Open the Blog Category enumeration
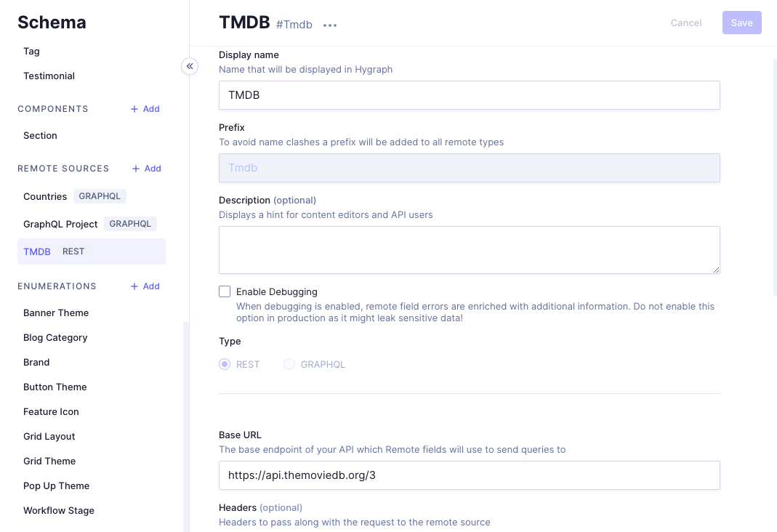This screenshot has height=532, width=777. [55, 338]
